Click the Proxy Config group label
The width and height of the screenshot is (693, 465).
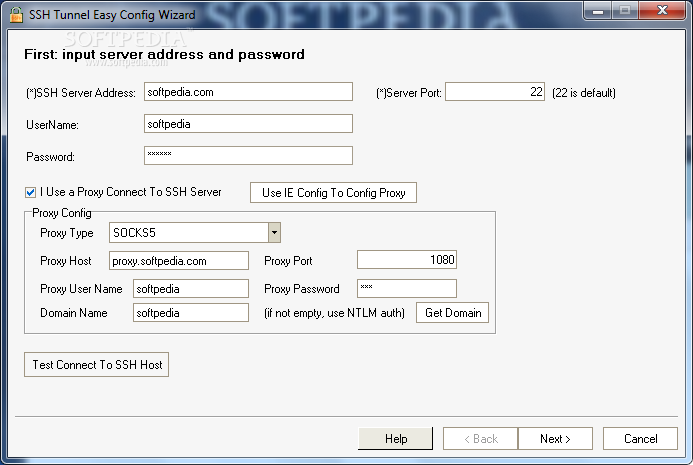point(62,213)
